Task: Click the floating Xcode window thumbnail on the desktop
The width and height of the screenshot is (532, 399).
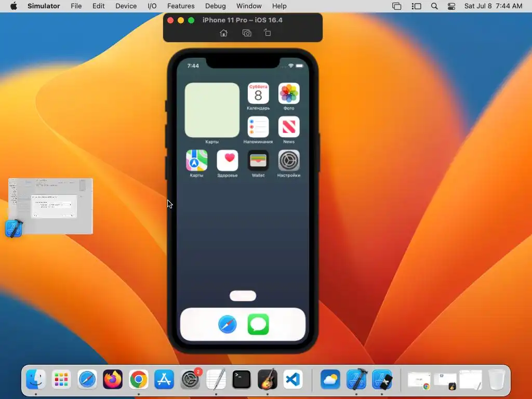Action: coord(50,206)
